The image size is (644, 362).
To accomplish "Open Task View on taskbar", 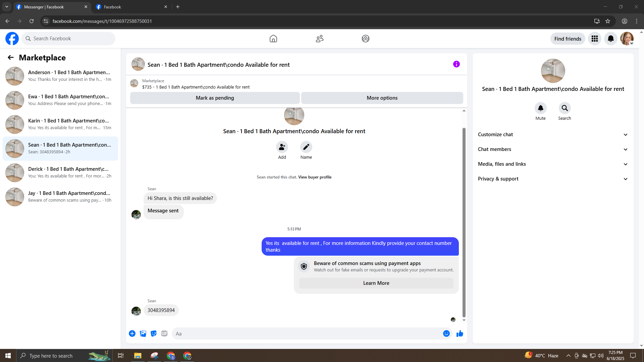I will point(121,356).
